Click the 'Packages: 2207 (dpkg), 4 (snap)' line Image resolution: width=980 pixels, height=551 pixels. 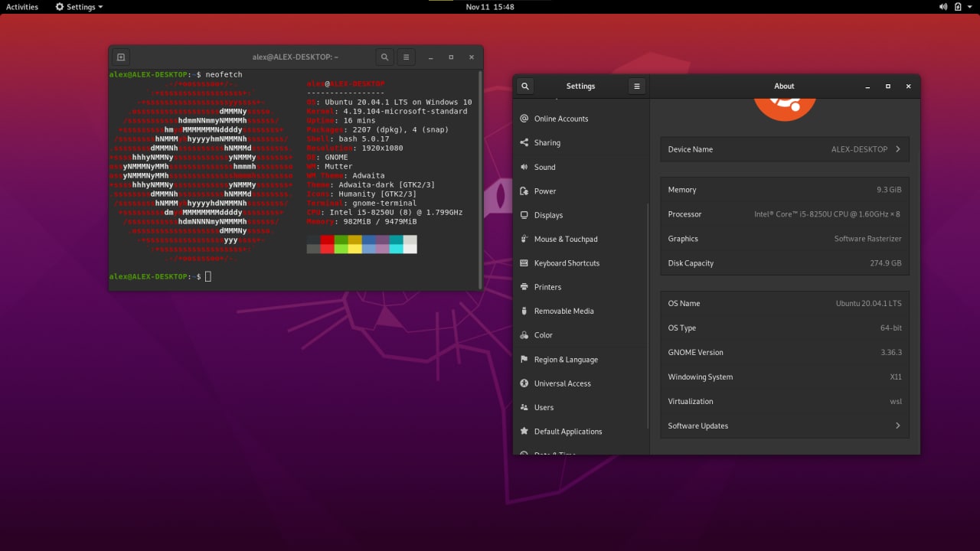pyautogui.click(x=377, y=129)
